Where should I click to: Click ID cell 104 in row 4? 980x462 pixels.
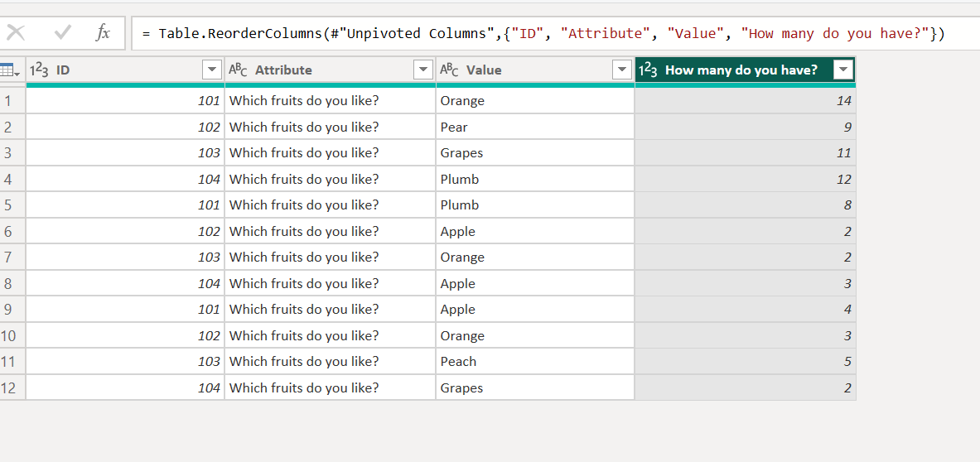pyautogui.click(x=125, y=179)
